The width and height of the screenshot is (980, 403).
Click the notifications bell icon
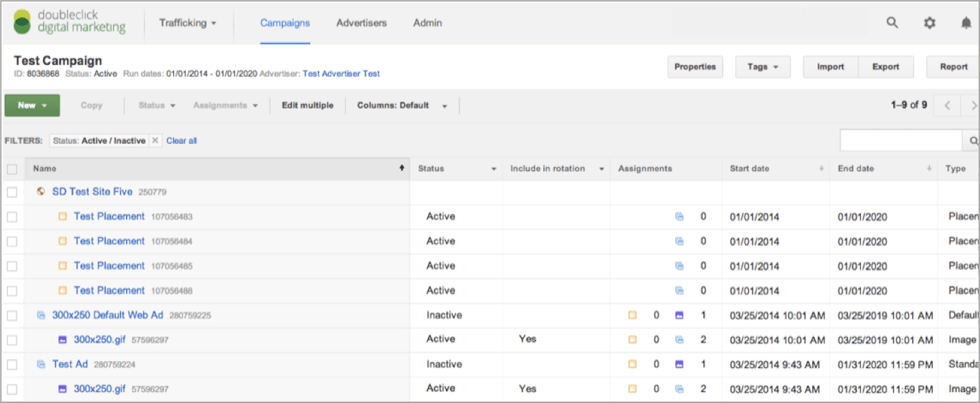pos(966,23)
